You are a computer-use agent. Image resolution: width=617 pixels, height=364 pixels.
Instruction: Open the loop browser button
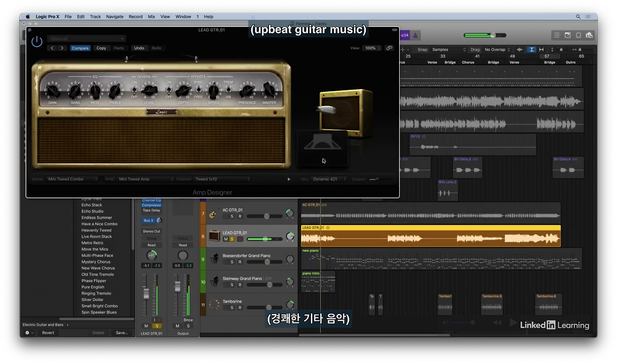[x=578, y=35]
